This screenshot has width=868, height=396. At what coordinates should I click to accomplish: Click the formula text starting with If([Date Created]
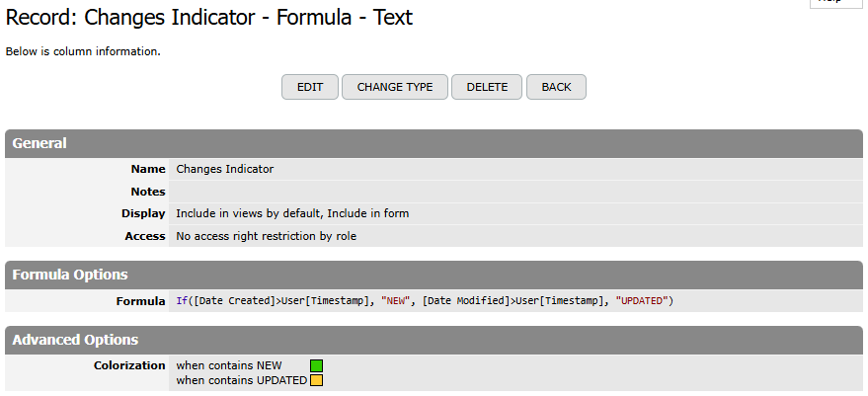pos(425,301)
